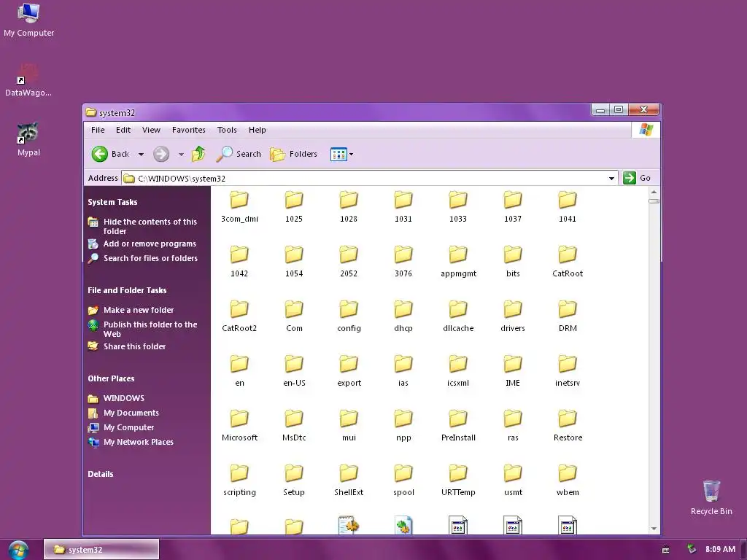Viewport: 747px width, 560px height.
Task: Open the Tools menu
Action: click(x=227, y=130)
